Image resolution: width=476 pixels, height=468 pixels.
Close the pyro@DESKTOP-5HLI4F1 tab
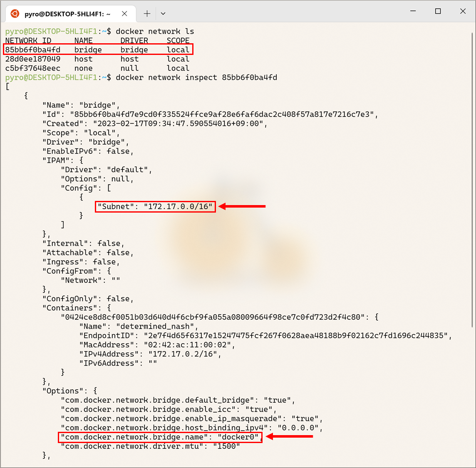[x=124, y=14]
